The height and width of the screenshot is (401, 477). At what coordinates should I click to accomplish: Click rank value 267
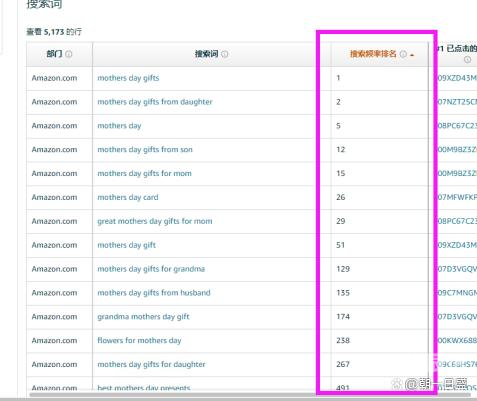343,365
